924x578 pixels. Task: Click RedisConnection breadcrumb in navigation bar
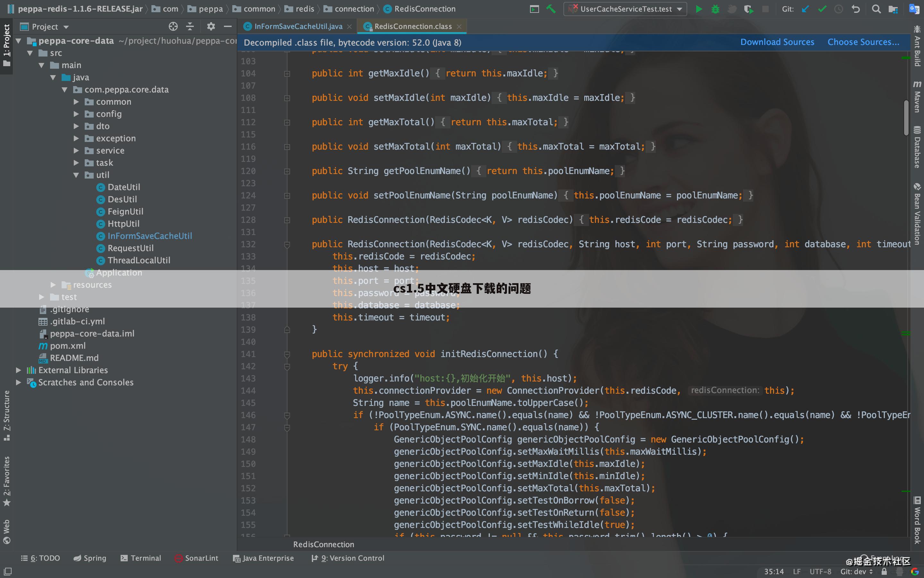coord(420,9)
